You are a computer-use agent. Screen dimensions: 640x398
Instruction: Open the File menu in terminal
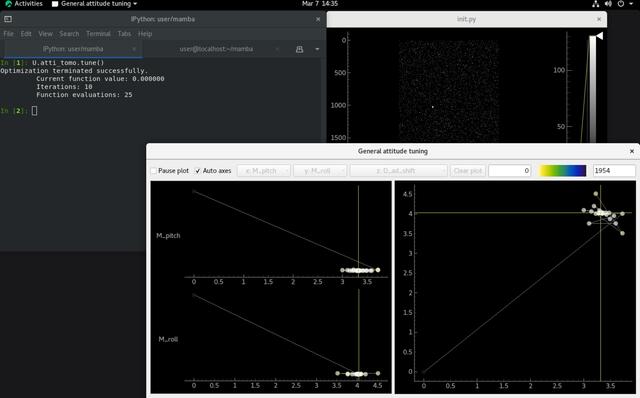[9, 34]
